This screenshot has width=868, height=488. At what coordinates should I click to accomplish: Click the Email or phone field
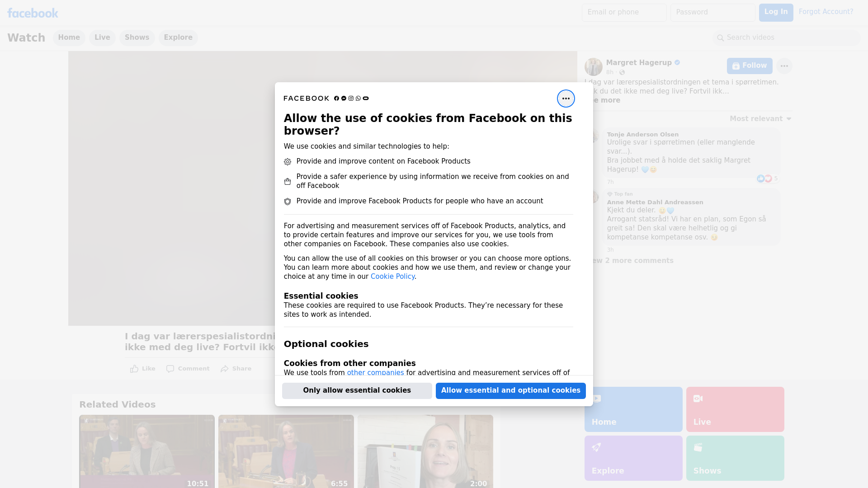pos(624,13)
